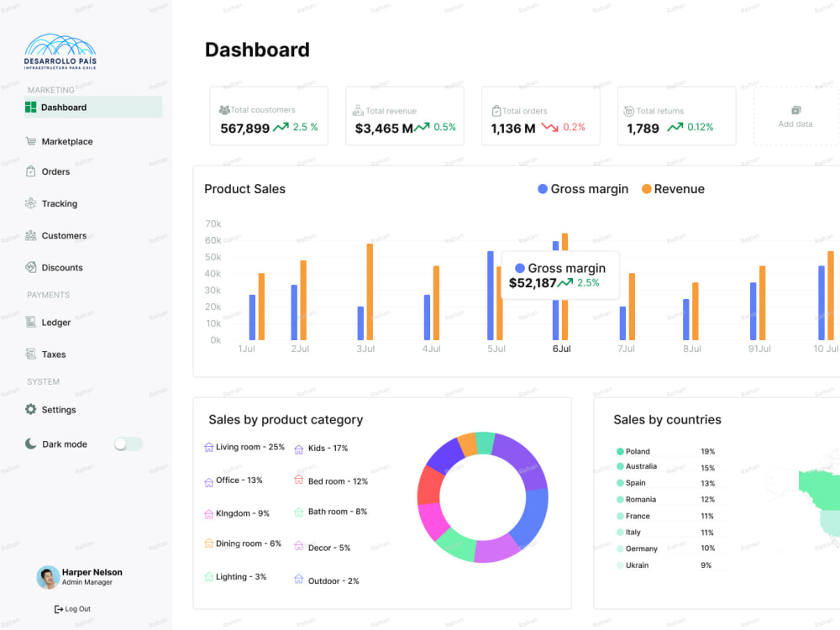This screenshot has width=840, height=630.
Task: Toggle Revenue series in chart legend
Action: (674, 189)
